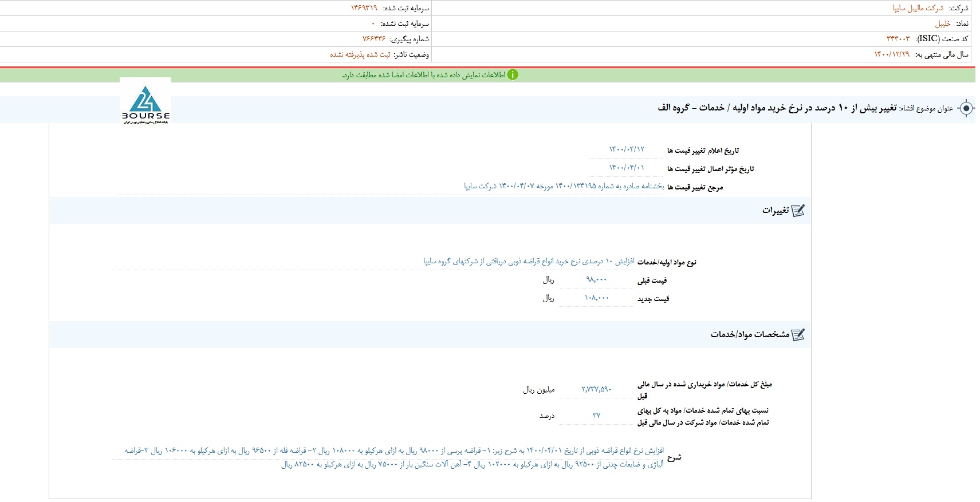Click the ISIC industry code ۳۴۳۰۰۳

tap(898, 39)
